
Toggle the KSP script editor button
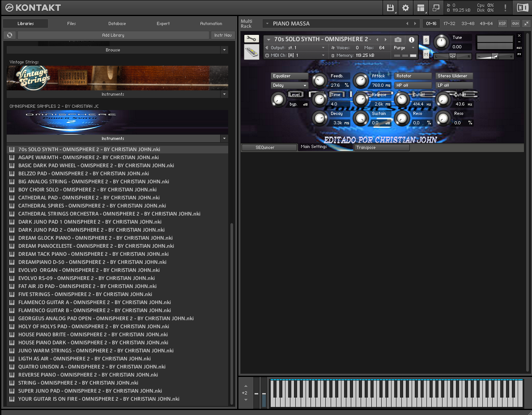502,23
